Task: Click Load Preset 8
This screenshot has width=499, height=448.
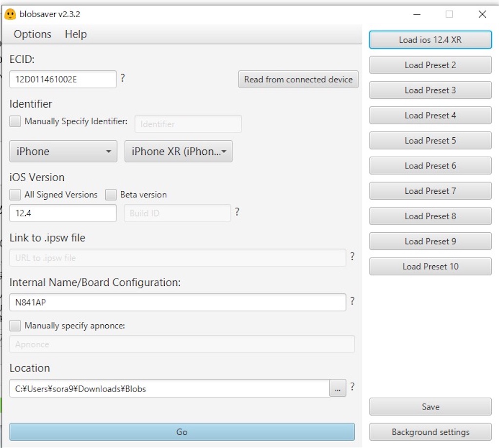Action: (x=430, y=216)
